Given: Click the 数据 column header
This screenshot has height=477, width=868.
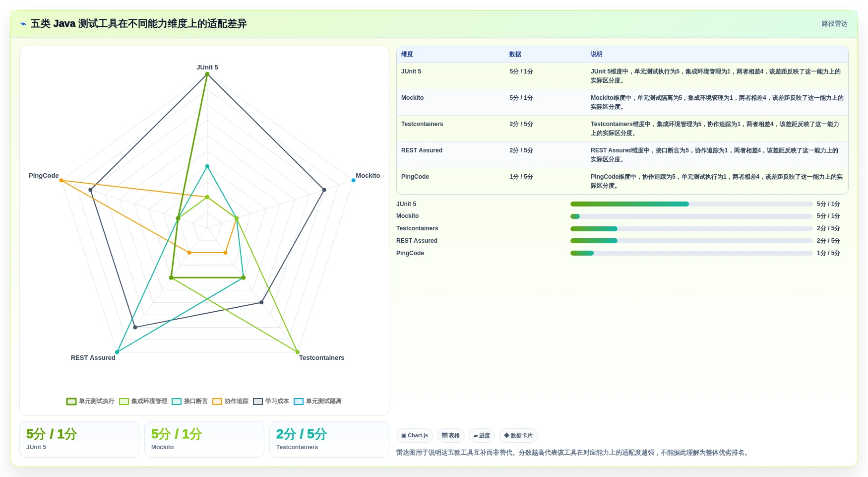Looking at the screenshot, I should pyautogui.click(x=515, y=54).
